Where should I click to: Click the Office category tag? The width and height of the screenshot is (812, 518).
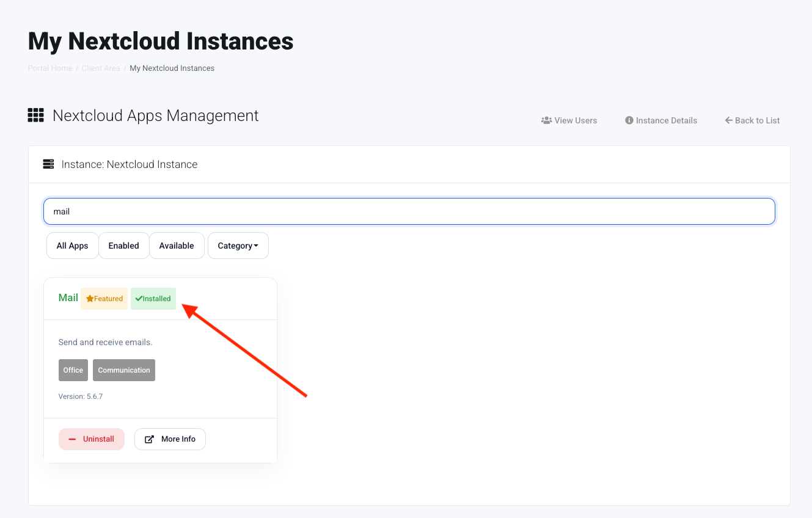(x=73, y=370)
